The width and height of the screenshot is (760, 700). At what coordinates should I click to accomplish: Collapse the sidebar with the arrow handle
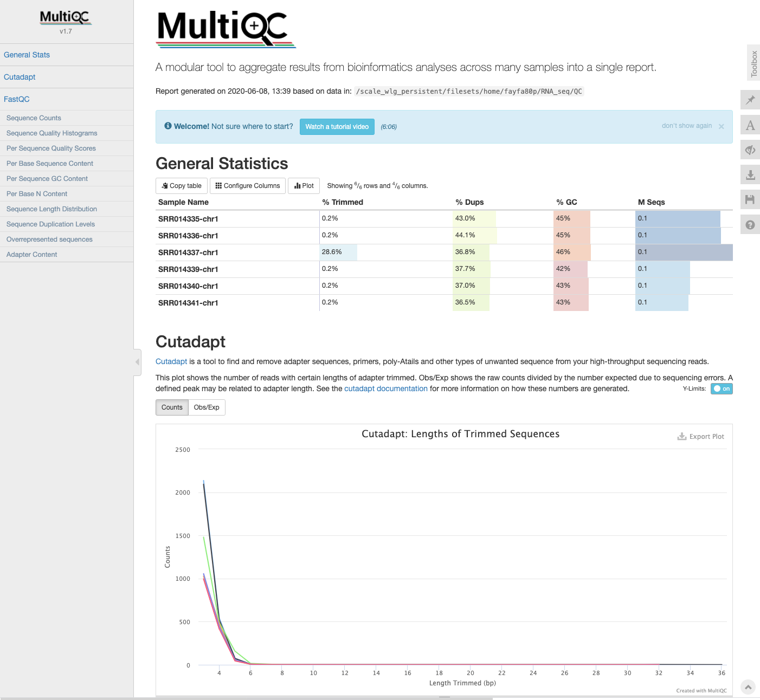[x=138, y=362]
